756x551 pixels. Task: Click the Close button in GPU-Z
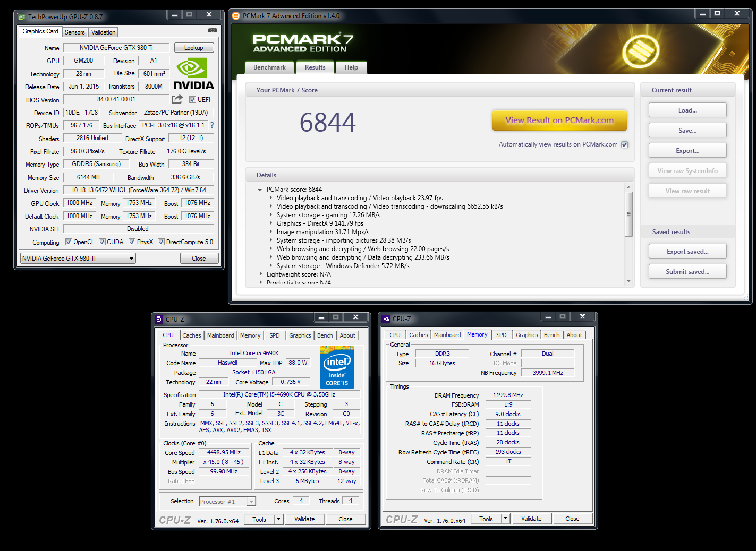pyautogui.click(x=199, y=259)
